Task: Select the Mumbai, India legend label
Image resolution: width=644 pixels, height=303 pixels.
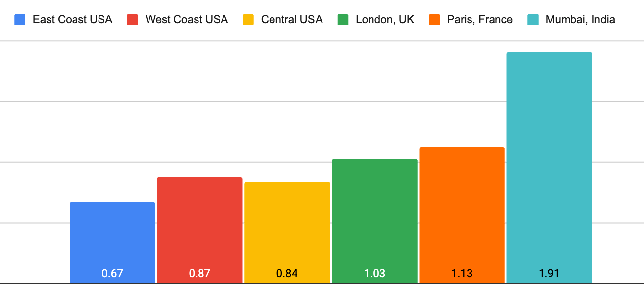Action: pos(580,20)
